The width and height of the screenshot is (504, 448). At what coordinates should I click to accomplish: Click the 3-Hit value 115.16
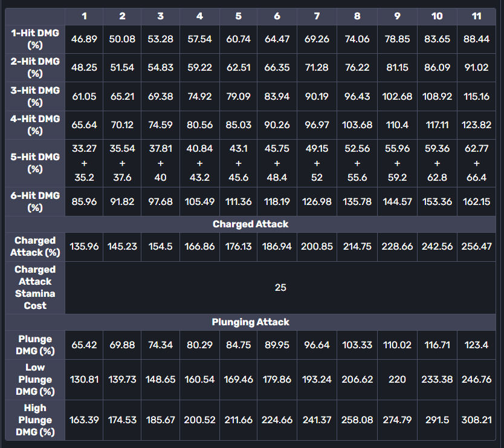476,96
